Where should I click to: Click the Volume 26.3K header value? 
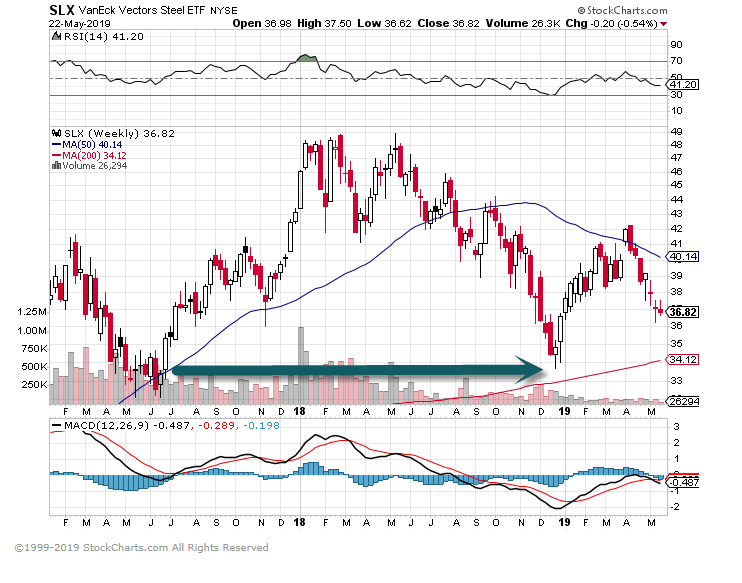click(x=522, y=23)
